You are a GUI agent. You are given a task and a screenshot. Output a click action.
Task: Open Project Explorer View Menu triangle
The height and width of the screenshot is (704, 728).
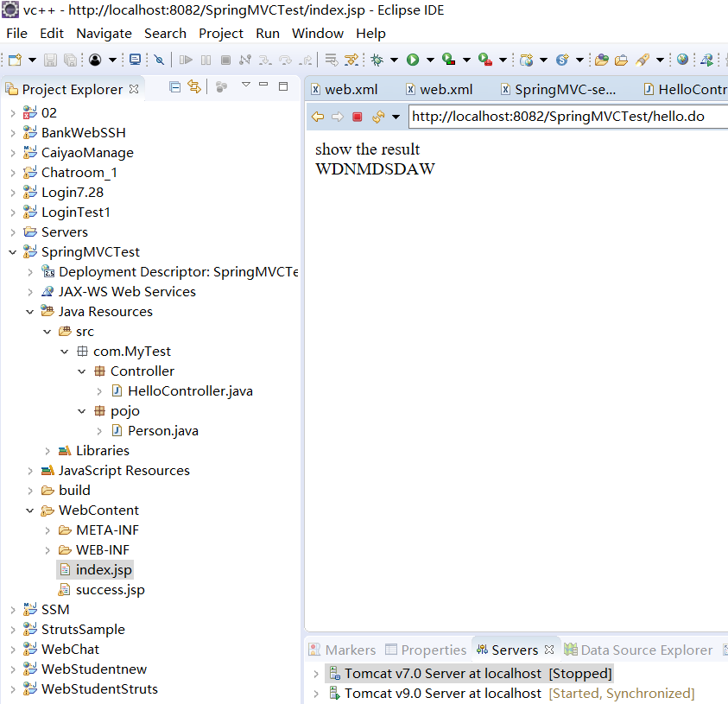pyautogui.click(x=246, y=85)
